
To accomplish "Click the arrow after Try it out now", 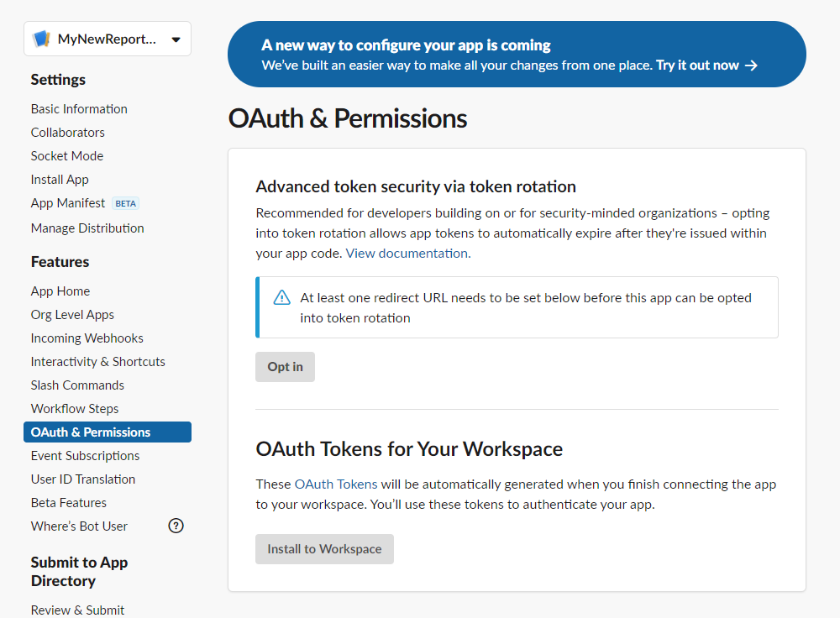I will click(x=752, y=65).
